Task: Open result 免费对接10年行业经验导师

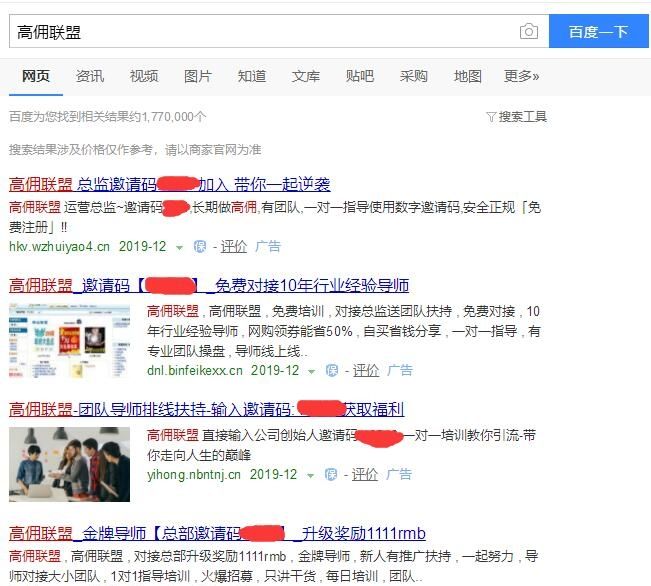Action: pos(209,285)
